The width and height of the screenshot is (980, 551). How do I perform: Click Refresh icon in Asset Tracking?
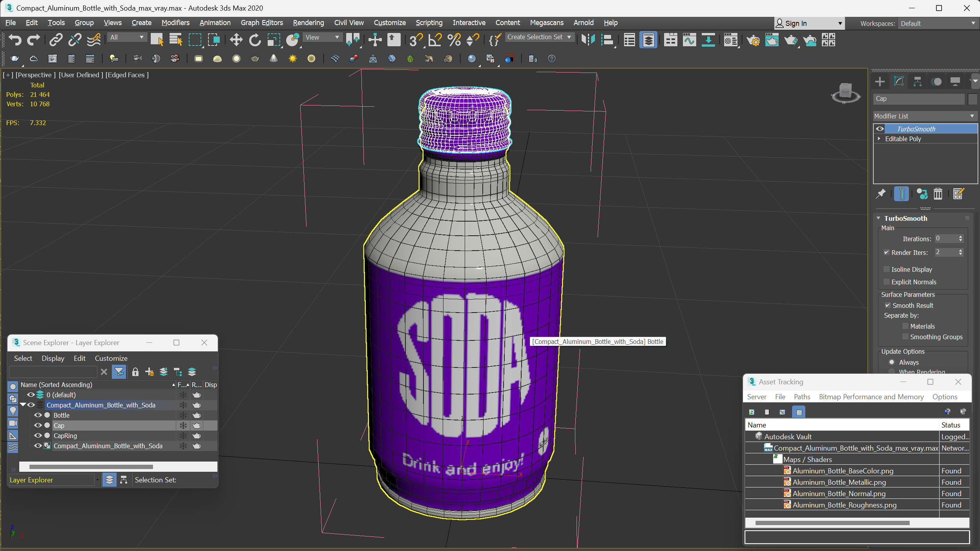(751, 412)
